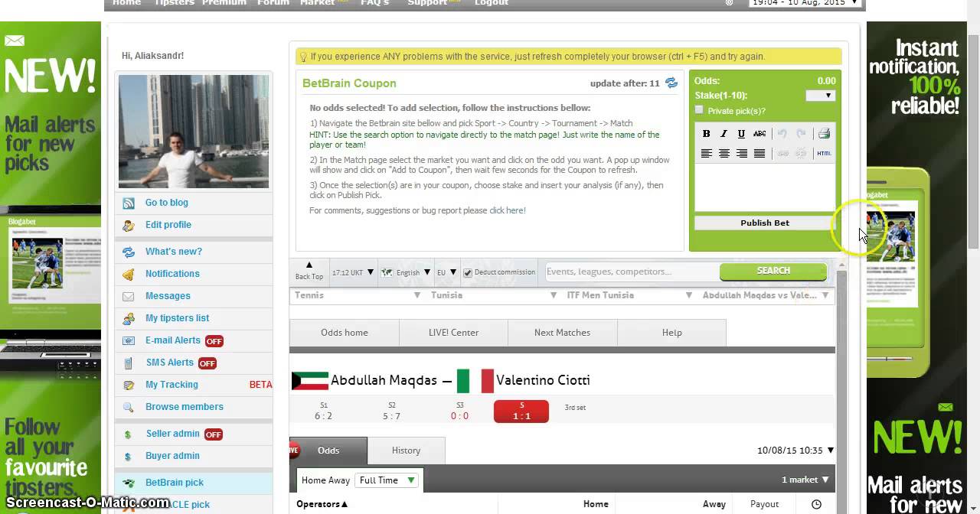980x514 pixels.
Task: Apply underline formatting in the editor
Action: 741,134
